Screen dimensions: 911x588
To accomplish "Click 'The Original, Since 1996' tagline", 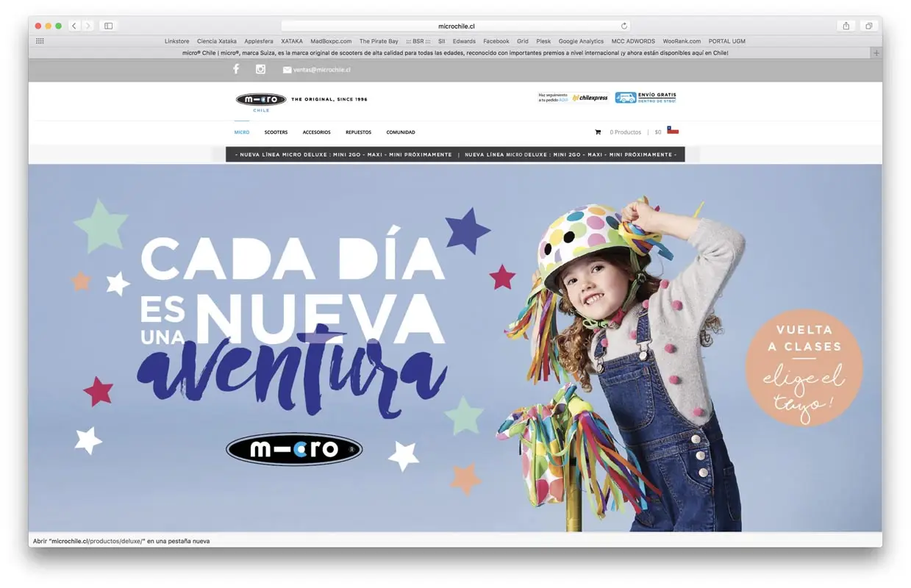I will pos(329,99).
